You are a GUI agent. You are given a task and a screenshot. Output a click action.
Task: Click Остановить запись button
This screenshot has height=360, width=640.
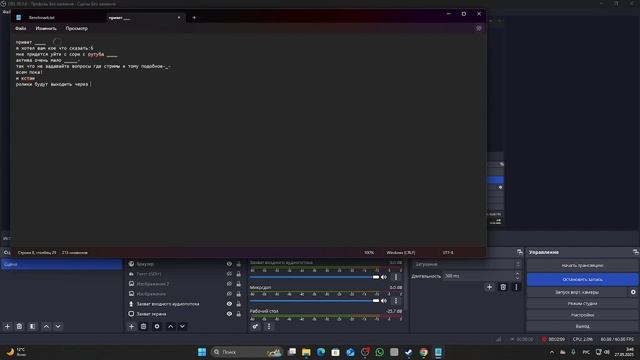point(582,280)
